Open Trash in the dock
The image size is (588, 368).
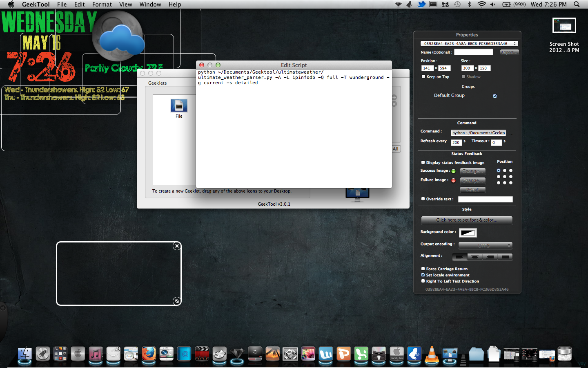tap(565, 354)
